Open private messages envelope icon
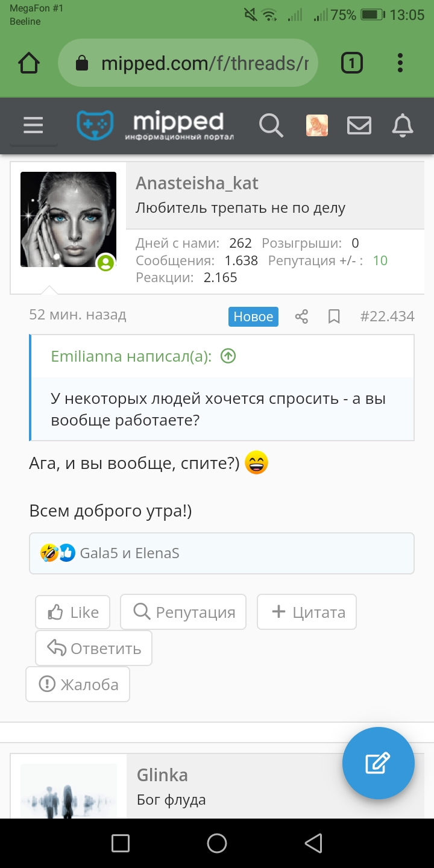Screen dimensions: 434x868 coord(359,125)
